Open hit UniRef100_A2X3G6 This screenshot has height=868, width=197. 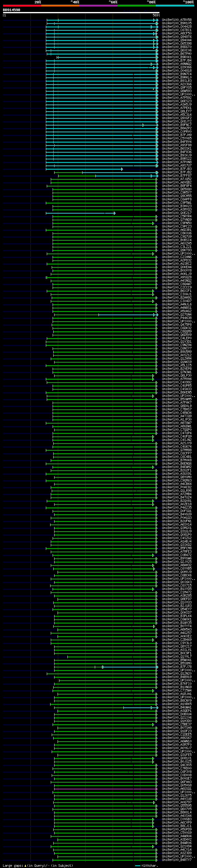(177, 84)
